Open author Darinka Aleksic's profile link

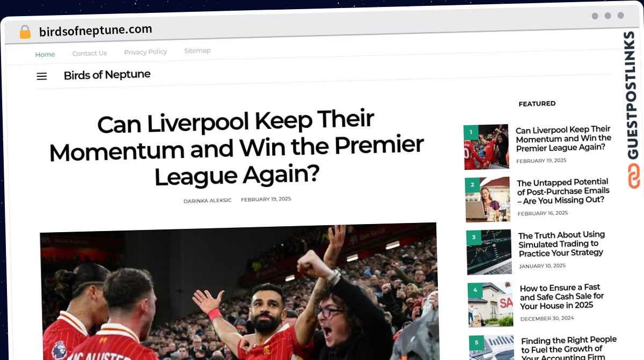pos(208,200)
